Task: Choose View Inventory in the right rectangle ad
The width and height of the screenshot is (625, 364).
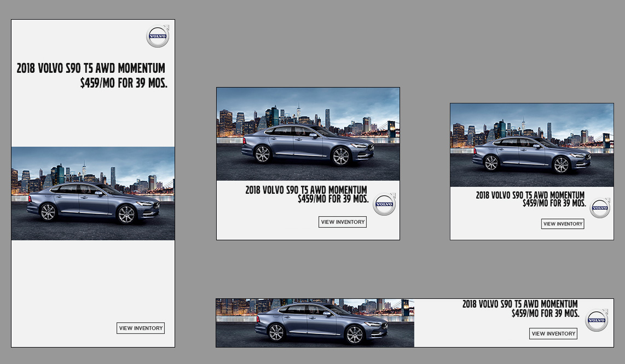Action: (x=563, y=224)
